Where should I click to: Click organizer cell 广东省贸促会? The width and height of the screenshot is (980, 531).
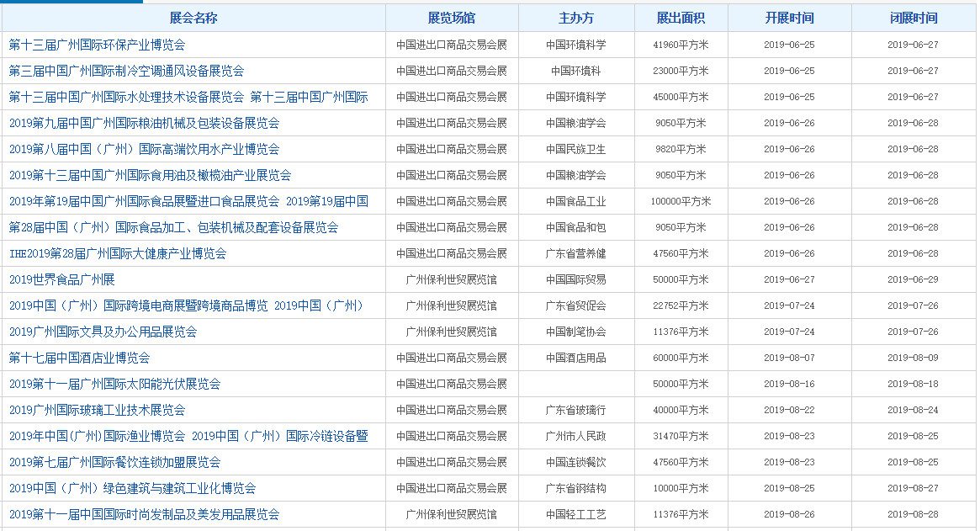coord(575,305)
